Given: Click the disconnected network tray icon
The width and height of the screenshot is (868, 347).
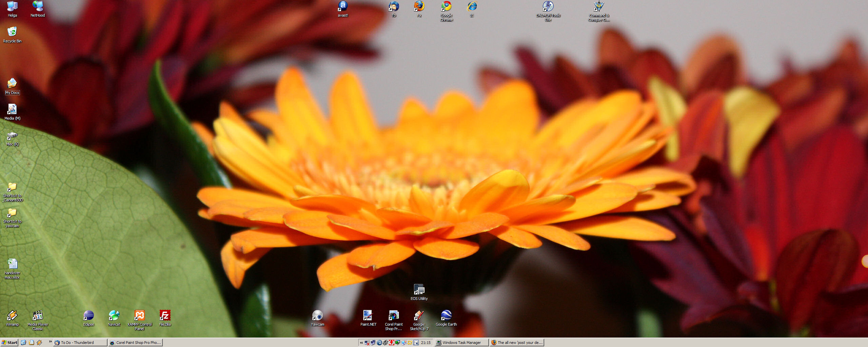Looking at the screenshot, I should coord(367,343).
